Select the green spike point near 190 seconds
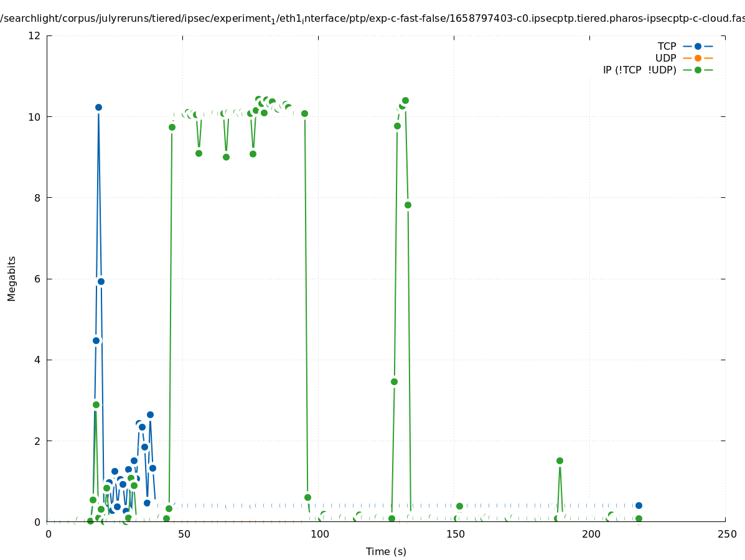This screenshot has width=745, height=560. 560,461
